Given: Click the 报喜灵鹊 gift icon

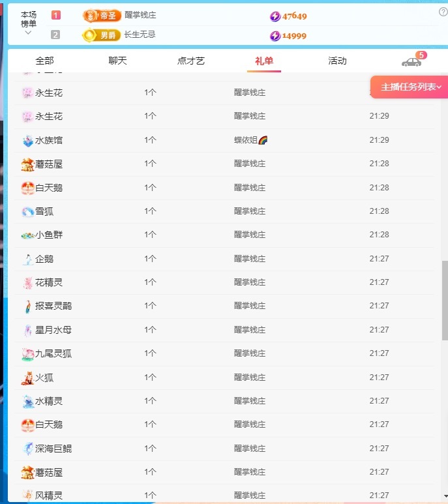Looking at the screenshot, I should 28,306.
